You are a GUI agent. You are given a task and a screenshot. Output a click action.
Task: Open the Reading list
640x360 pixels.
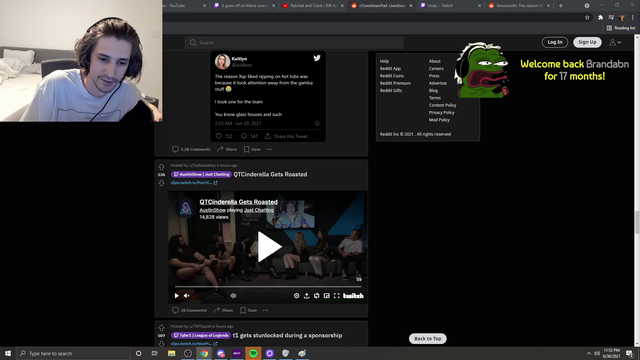pyautogui.click(x=621, y=28)
